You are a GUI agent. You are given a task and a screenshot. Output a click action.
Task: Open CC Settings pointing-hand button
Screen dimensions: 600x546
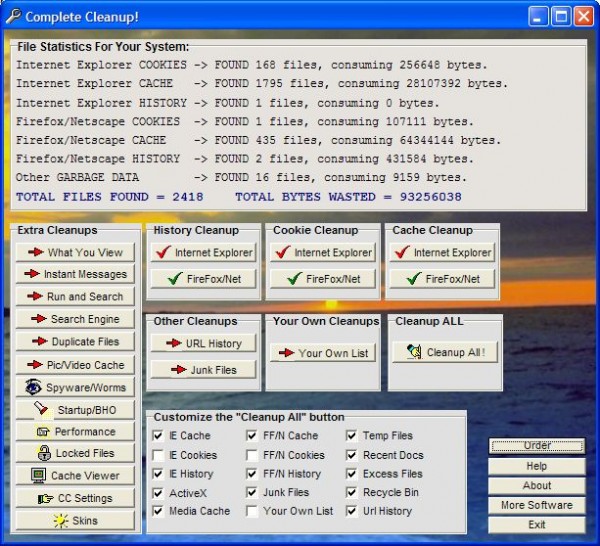(75, 498)
